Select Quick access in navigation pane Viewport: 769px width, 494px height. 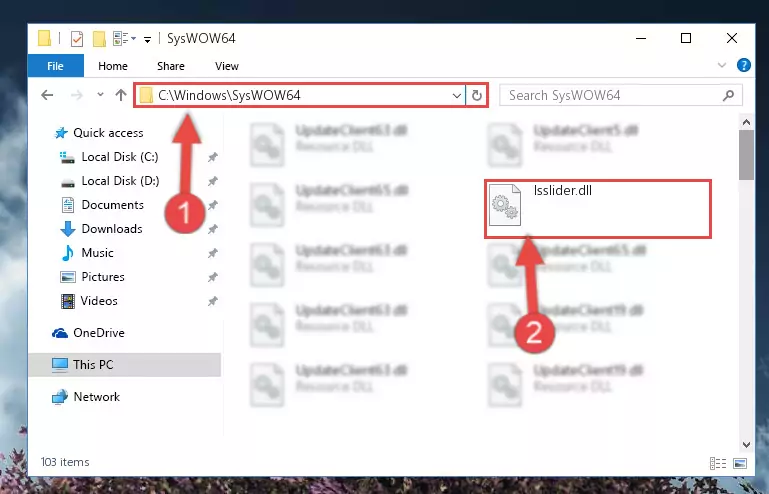(x=99, y=133)
